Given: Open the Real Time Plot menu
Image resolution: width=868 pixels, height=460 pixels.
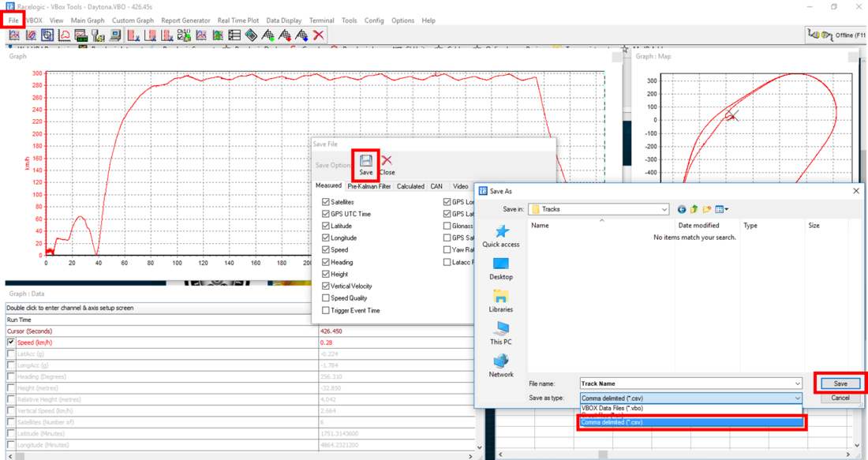Looking at the screenshot, I should tap(238, 21).
